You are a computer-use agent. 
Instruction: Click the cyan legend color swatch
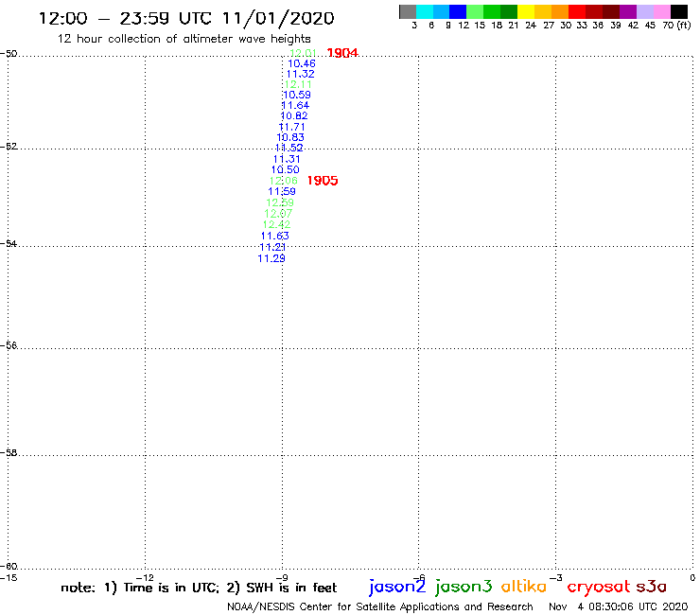coord(425,11)
